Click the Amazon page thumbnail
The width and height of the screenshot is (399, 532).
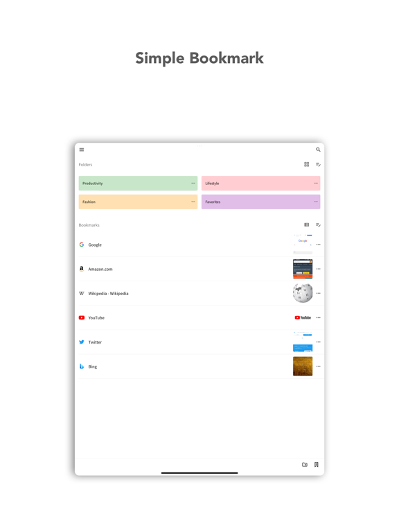pos(303,269)
